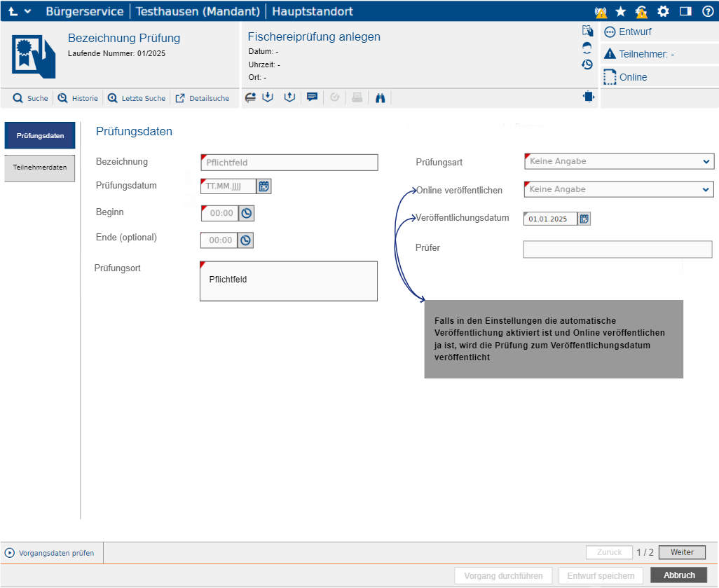
Task: Click the help question mark icon
Action: pos(708,12)
